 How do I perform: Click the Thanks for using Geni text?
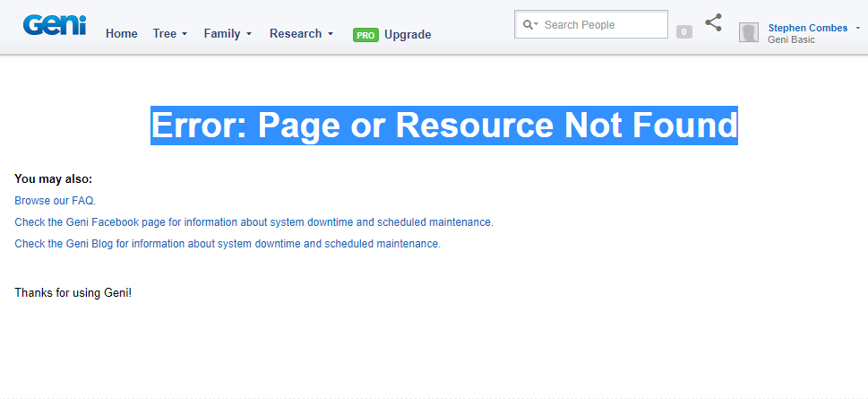click(73, 293)
